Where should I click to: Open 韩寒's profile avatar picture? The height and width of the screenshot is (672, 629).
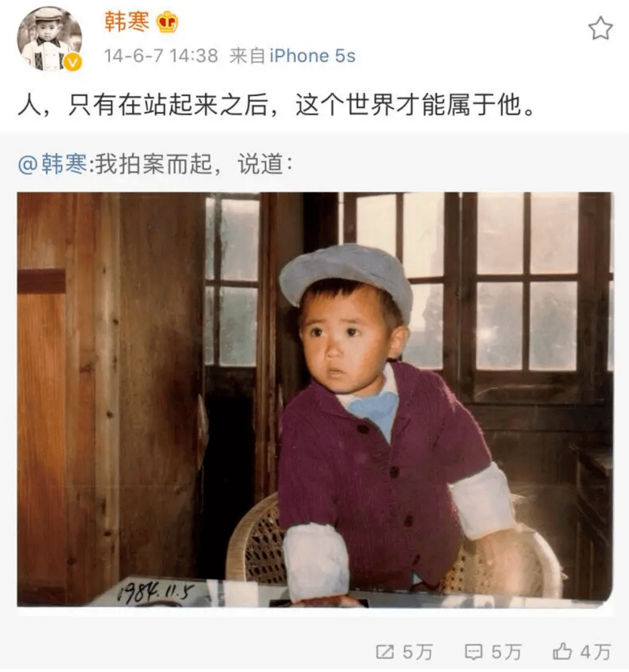49,38
